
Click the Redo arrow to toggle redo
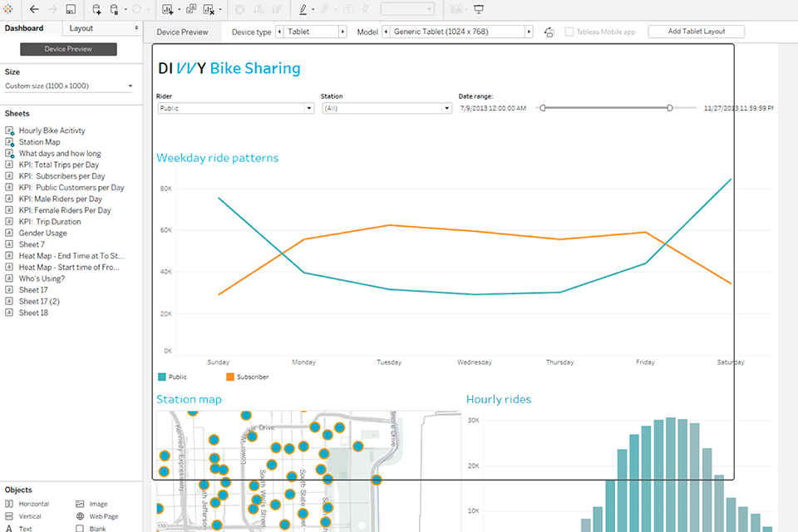[x=51, y=10]
